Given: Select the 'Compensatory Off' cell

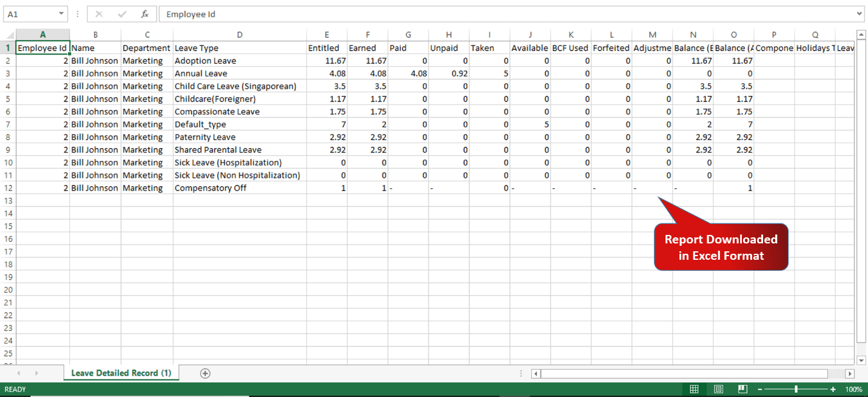Looking at the screenshot, I should (240, 188).
